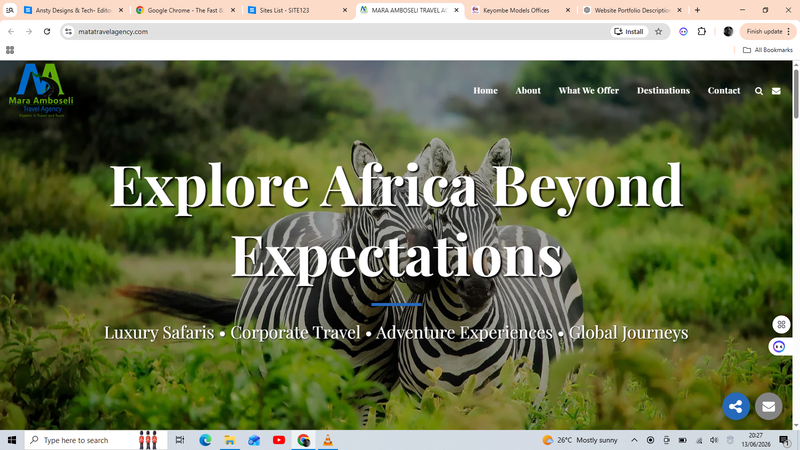The width and height of the screenshot is (800, 450).
Task: Click the grey mail floating button
Action: [x=768, y=406]
